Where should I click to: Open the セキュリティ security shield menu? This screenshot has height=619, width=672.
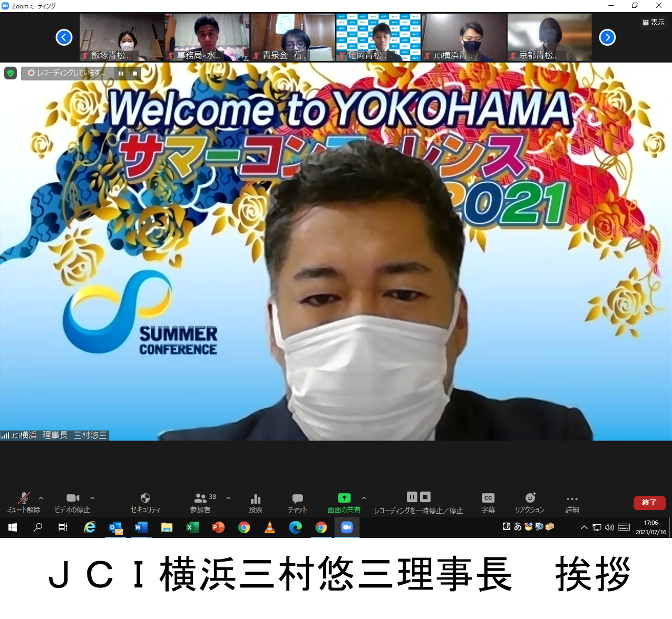pos(145,502)
